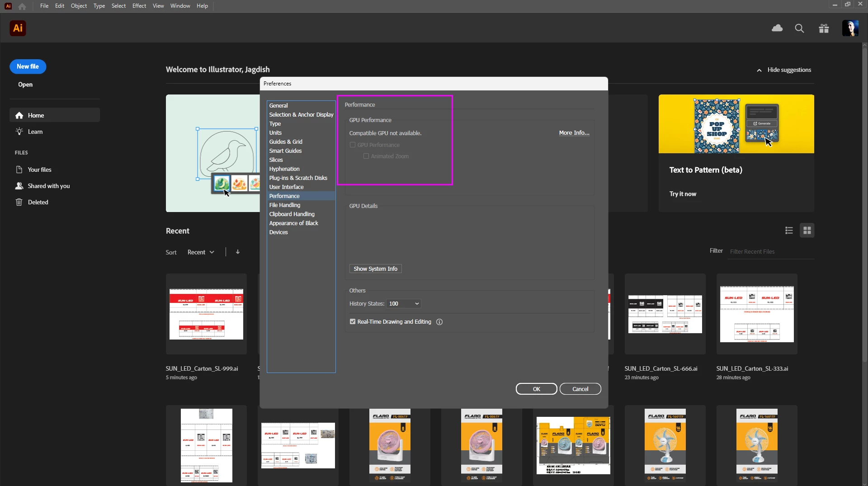Click the Search magnifier icon
Screen dimensions: 868x486
799,28
